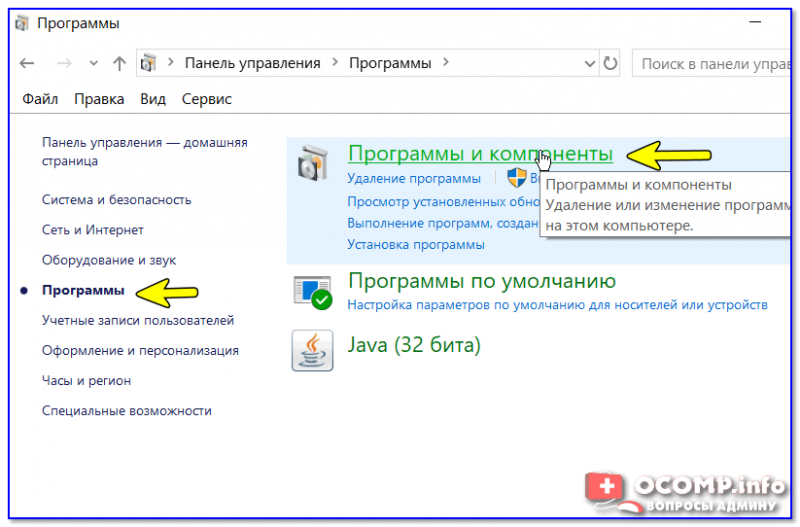Open Учетные записи пользователей category
The image size is (800, 527).
pyautogui.click(x=138, y=320)
